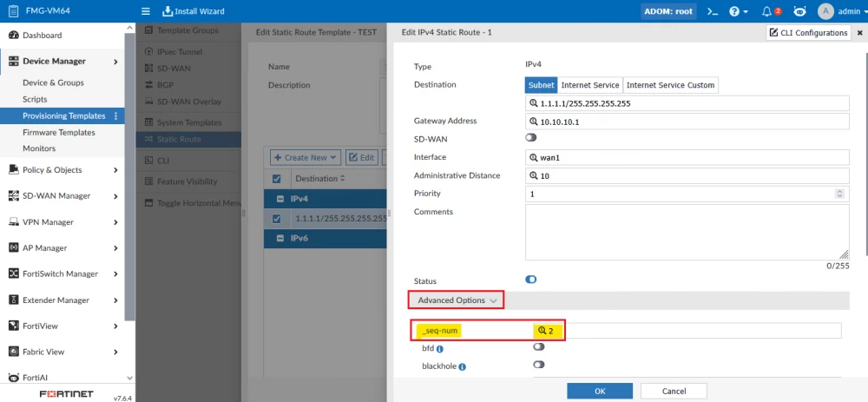Enable the blackhole toggle
The image size is (868, 402).
click(x=539, y=365)
